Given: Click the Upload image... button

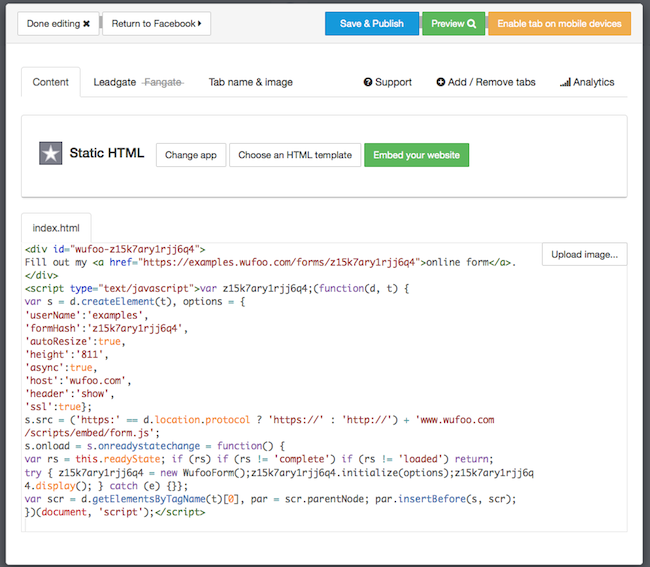Looking at the screenshot, I should 584,254.
